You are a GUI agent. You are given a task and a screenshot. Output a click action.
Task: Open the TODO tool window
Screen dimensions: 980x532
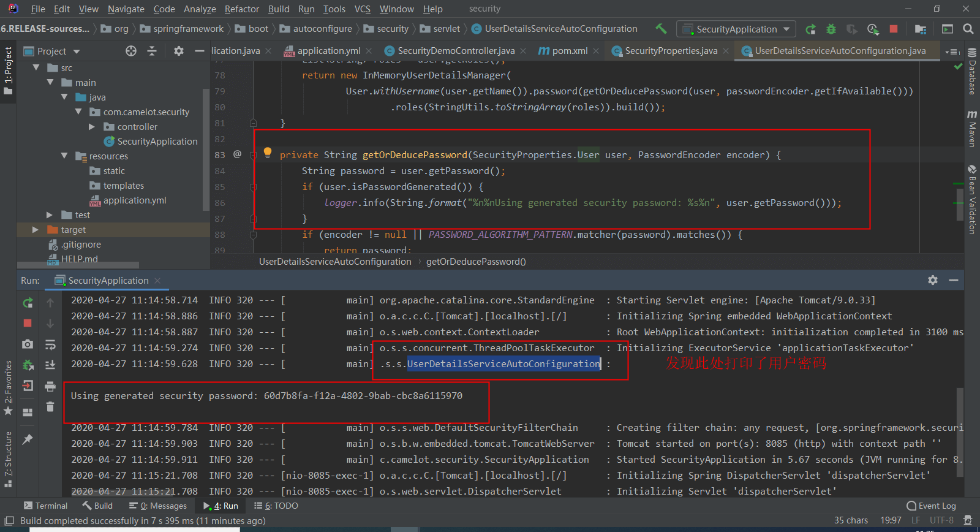tap(276, 506)
